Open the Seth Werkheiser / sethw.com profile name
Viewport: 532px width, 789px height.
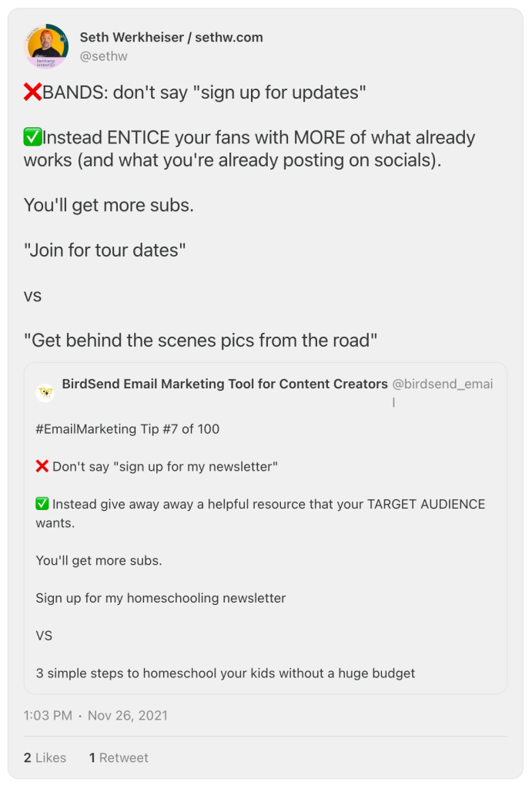point(171,38)
